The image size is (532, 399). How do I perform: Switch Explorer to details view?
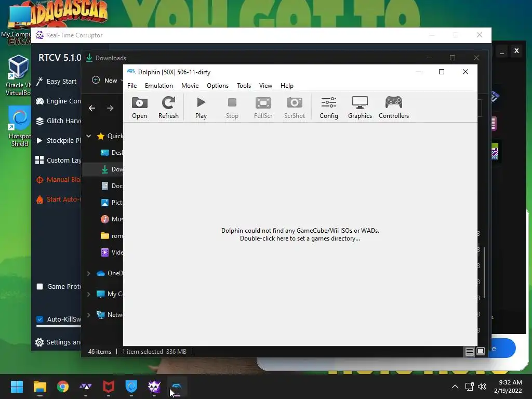point(469,352)
